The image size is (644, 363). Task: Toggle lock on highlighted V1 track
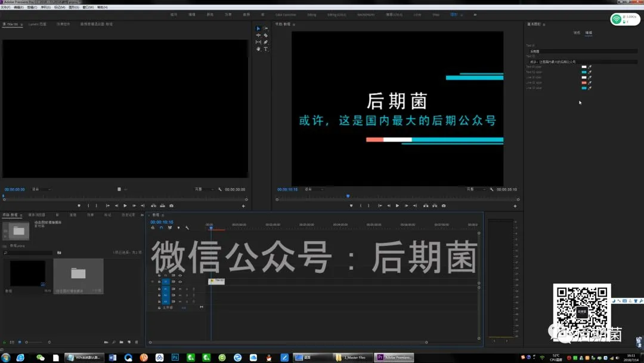pyautogui.click(x=159, y=282)
